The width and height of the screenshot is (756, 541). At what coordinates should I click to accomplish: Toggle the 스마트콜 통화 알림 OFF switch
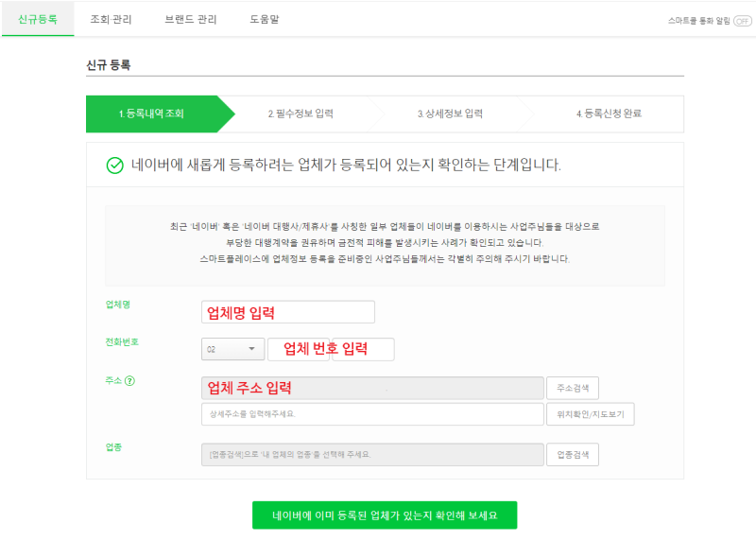742,21
